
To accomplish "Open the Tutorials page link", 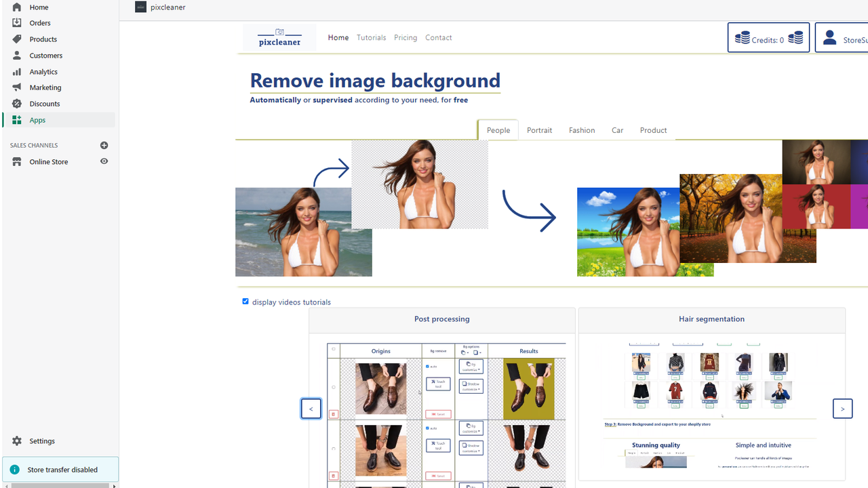I will point(371,37).
